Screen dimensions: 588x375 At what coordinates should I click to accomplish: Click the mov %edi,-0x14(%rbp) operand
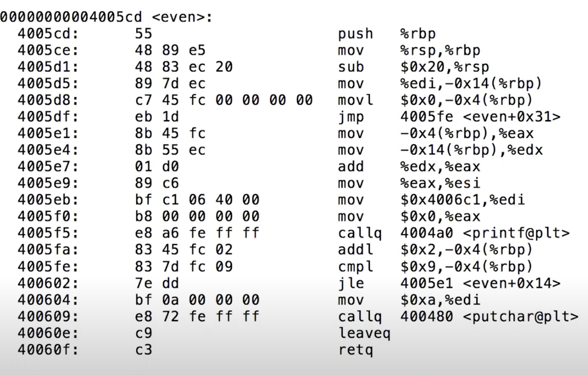[471, 84]
